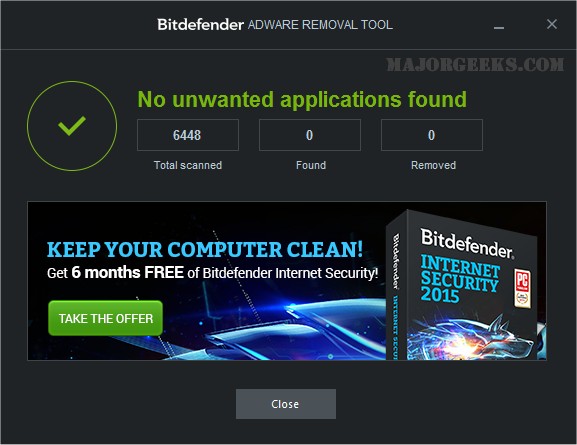This screenshot has width=577, height=445.
Task: Select the Removed count box
Action: coord(432,135)
